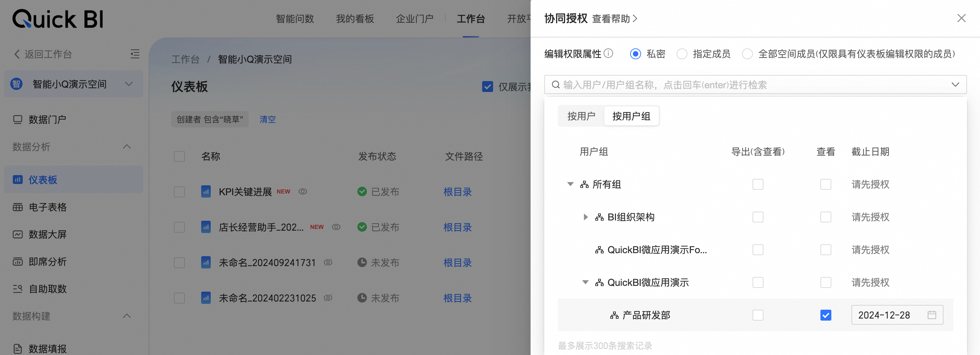Select the 全部空间成员 radio option
980x355 pixels.
coord(747,54)
